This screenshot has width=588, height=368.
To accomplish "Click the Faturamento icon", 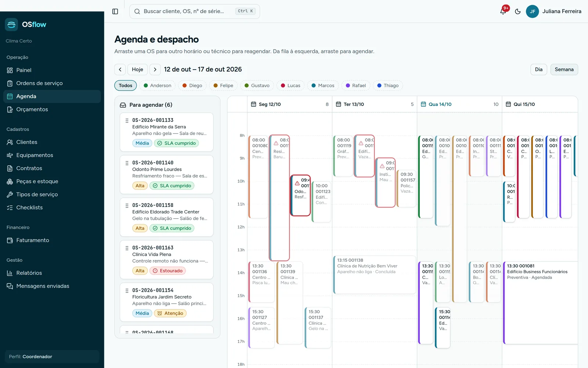I will [x=10, y=240].
